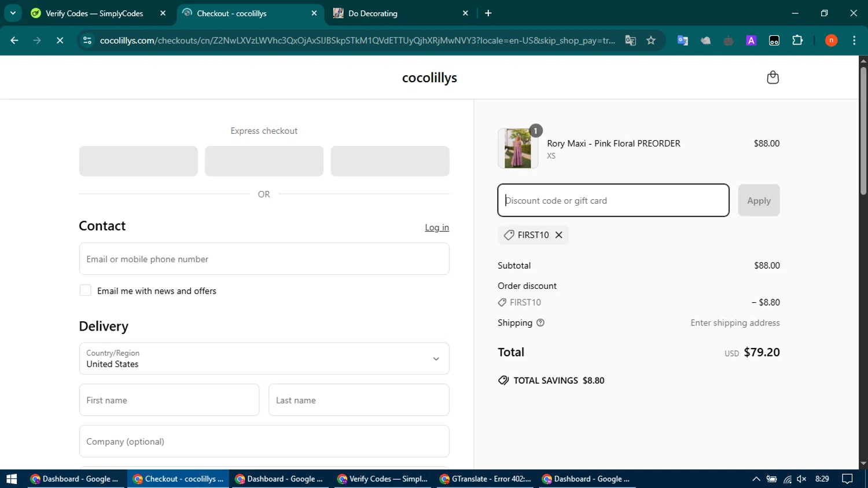This screenshot has height=488, width=868.
Task: Click the volume muted tray icon
Action: 801,479
